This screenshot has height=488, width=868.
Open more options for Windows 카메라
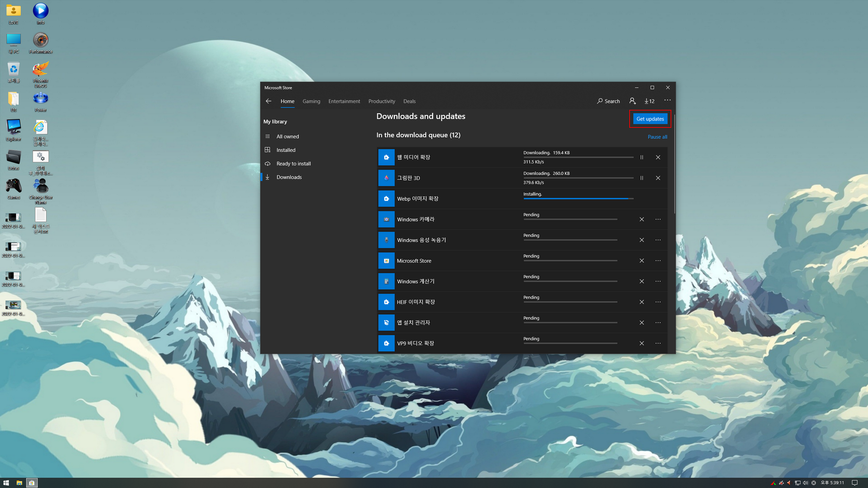[x=658, y=219]
